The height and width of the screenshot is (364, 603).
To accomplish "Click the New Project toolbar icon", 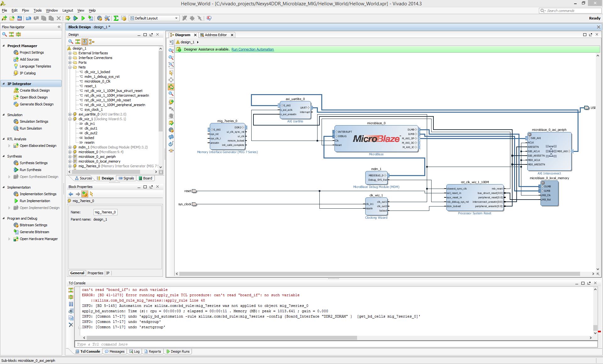I will 4,18.
